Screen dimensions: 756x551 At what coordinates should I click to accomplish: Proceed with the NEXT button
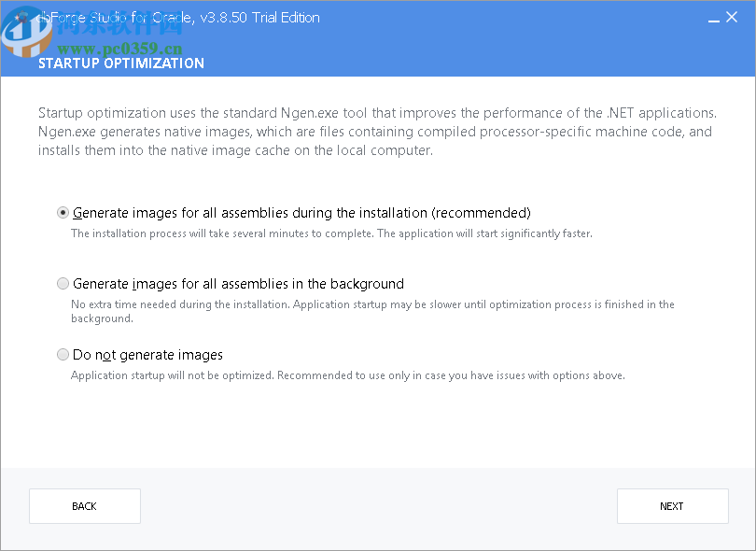coord(672,506)
